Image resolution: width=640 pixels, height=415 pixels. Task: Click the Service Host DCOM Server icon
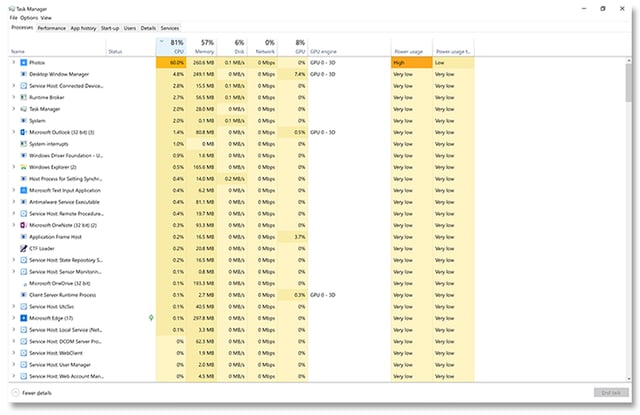coord(24,342)
